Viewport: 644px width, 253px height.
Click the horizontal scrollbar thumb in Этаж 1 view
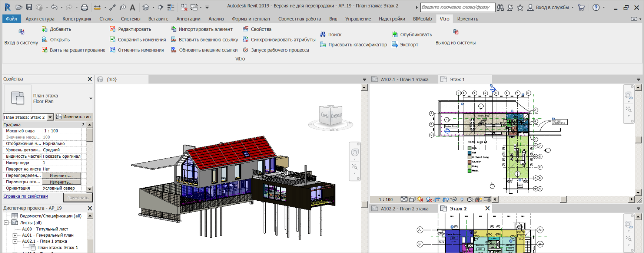tap(563, 199)
